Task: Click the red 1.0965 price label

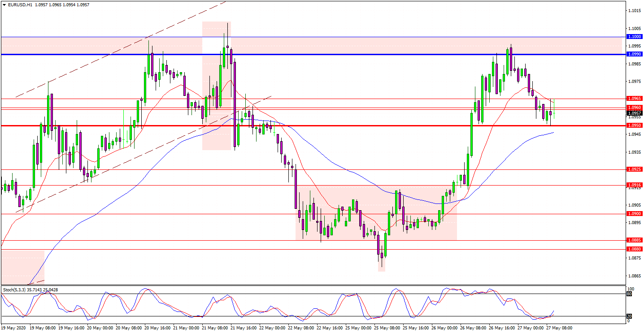Action: coord(635,98)
